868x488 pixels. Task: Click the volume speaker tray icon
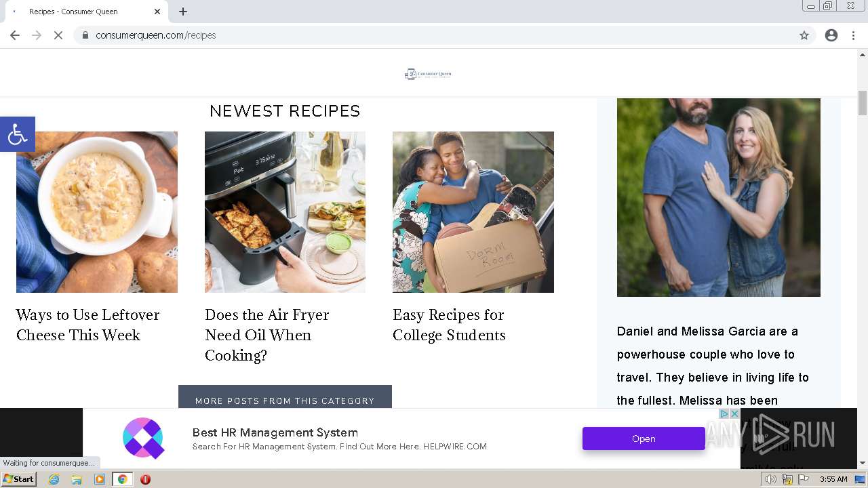click(771, 479)
